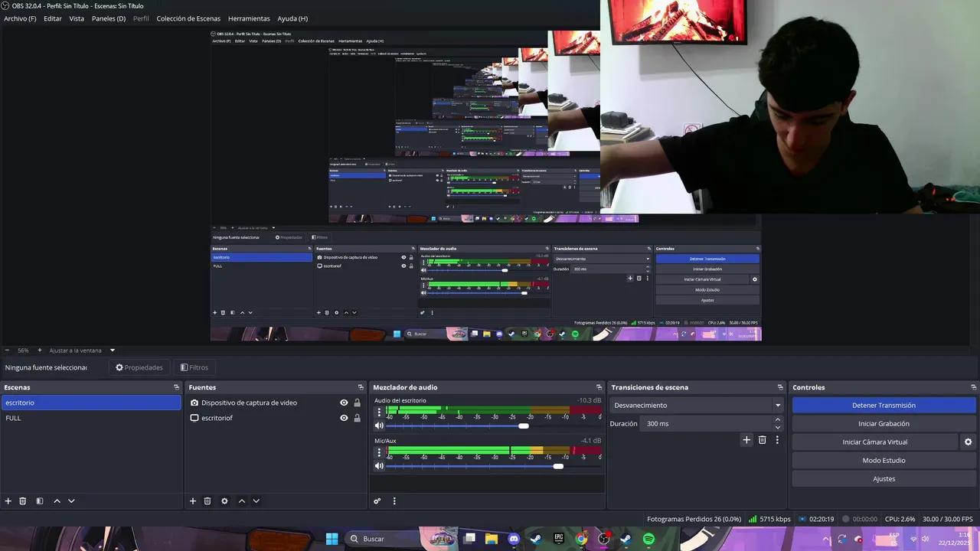Open Archivo (F) menu

(20, 18)
